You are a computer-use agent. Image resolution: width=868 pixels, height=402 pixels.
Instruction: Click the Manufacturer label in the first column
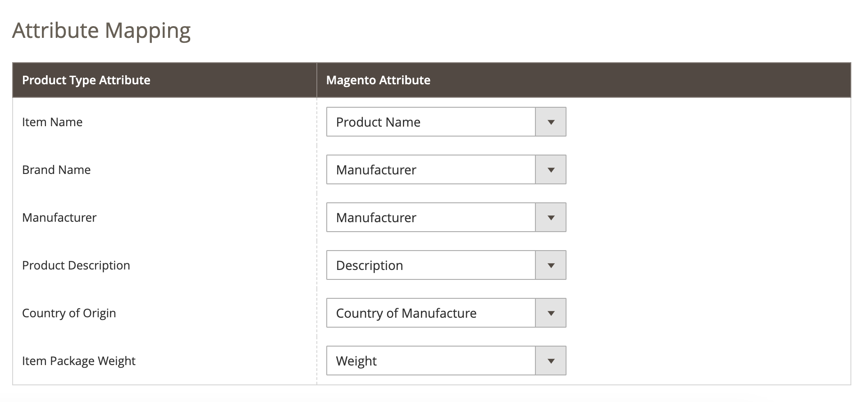[59, 218]
